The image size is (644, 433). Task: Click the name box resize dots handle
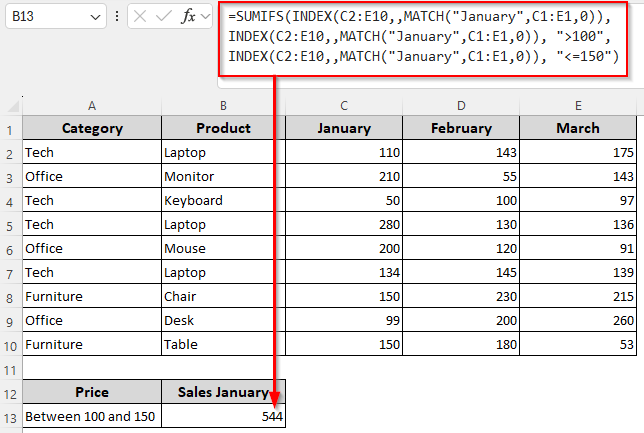[120, 17]
